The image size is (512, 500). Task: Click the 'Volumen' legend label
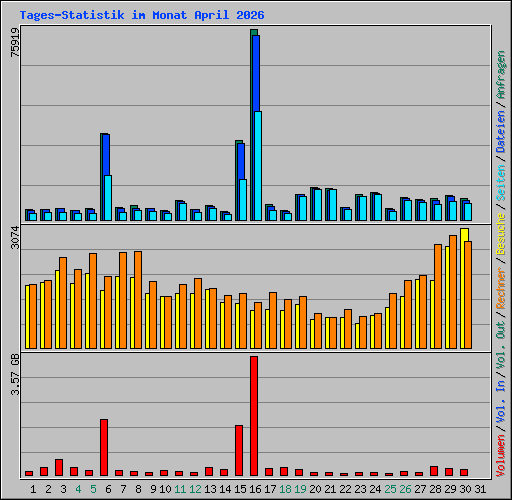tap(501, 455)
